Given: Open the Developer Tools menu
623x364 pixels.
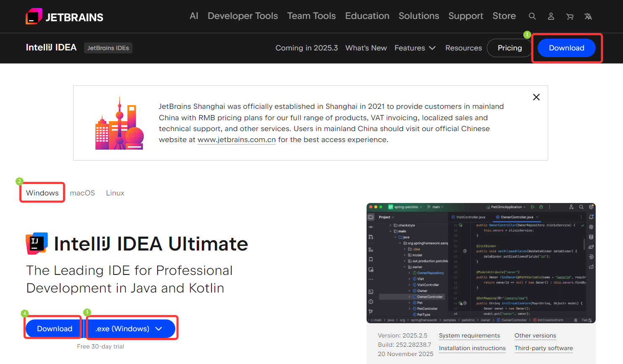Looking at the screenshot, I should coord(243,16).
